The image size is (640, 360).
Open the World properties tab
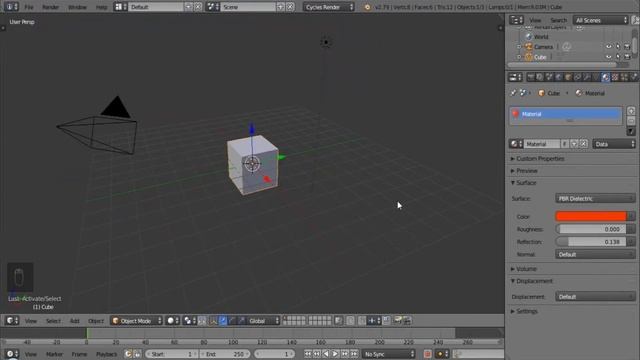tap(559, 77)
